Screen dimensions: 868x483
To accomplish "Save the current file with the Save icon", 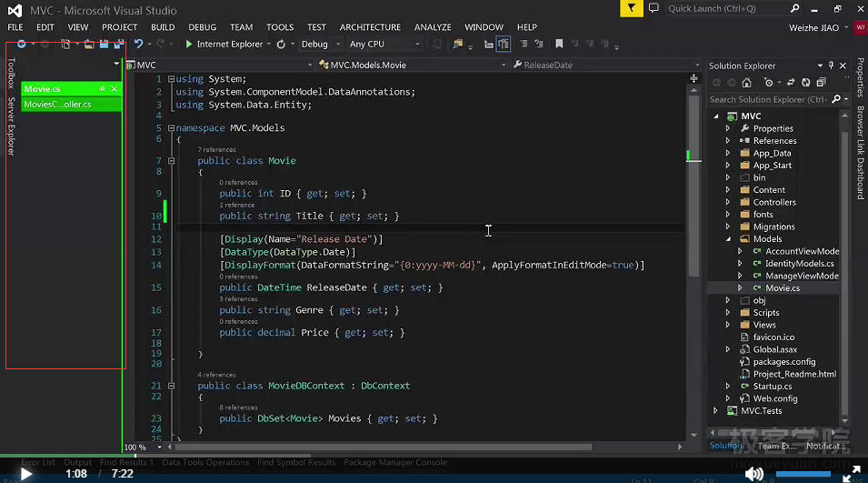I will 104,44.
